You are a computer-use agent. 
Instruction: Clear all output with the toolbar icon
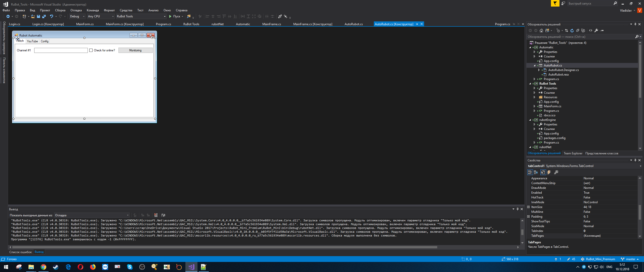pyautogui.click(x=156, y=215)
